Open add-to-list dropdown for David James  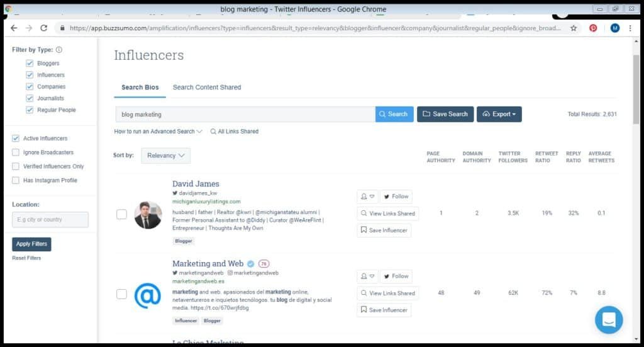367,196
